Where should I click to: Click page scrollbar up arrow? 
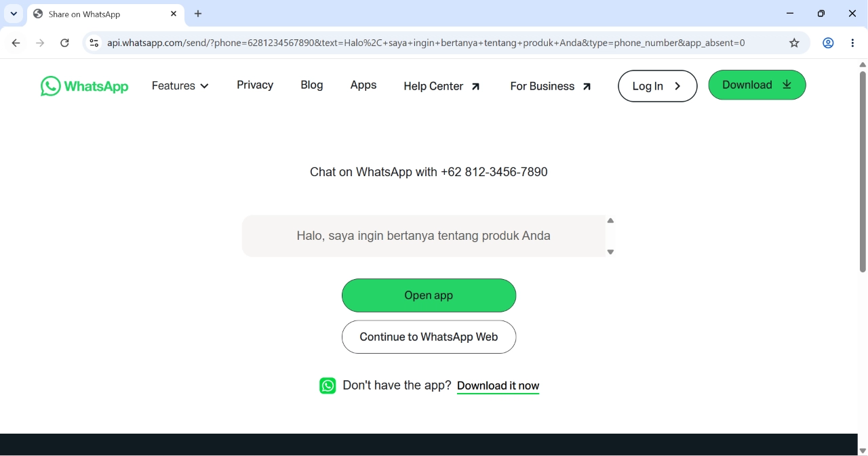863,64
